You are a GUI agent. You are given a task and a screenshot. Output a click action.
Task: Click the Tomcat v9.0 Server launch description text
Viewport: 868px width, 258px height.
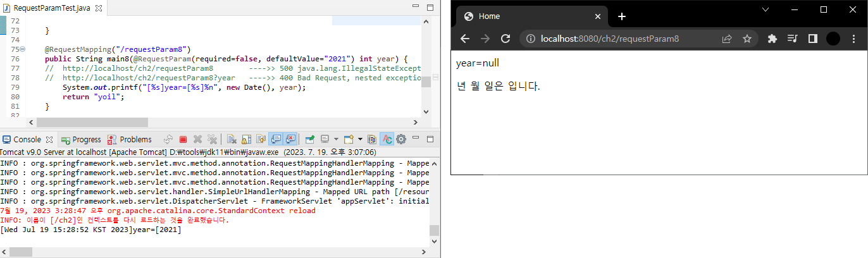click(188, 152)
